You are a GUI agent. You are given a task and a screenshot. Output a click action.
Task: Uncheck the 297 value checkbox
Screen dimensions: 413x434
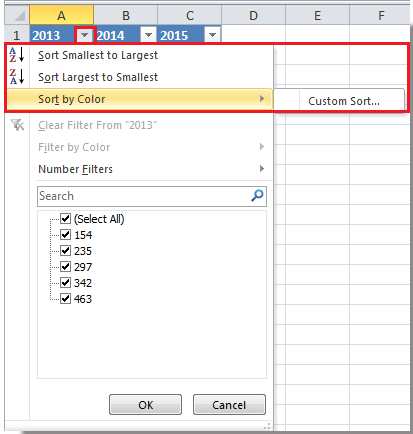coord(65,267)
